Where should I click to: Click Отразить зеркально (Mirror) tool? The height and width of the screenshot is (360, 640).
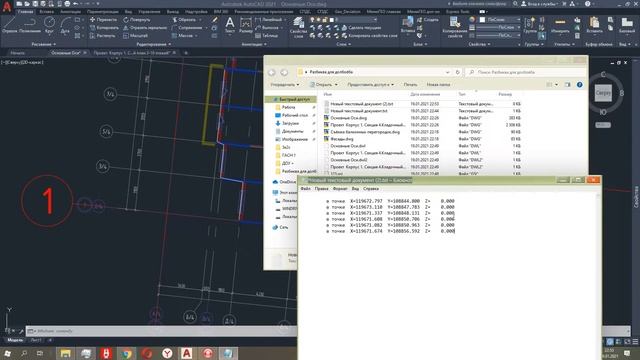(145, 28)
